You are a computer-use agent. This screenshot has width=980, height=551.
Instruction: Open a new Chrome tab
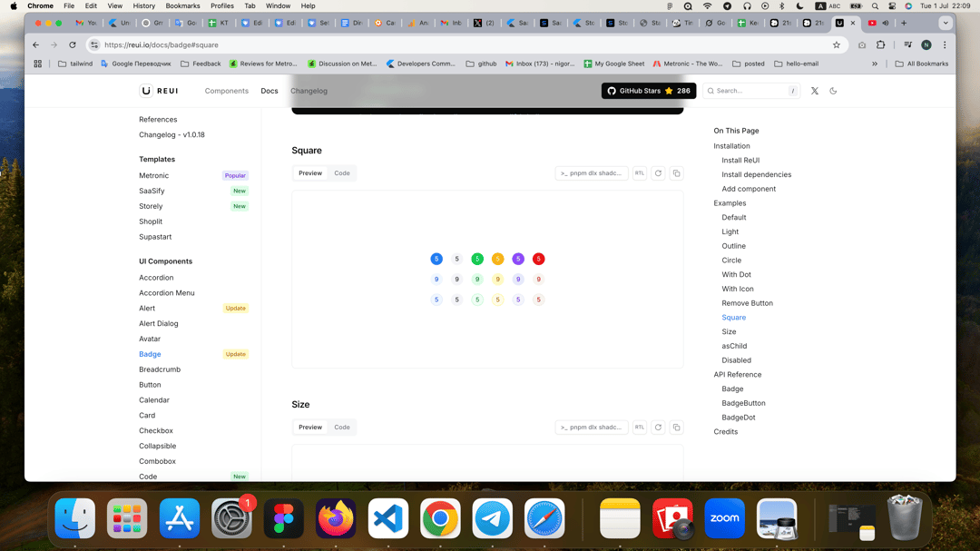click(x=904, y=23)
